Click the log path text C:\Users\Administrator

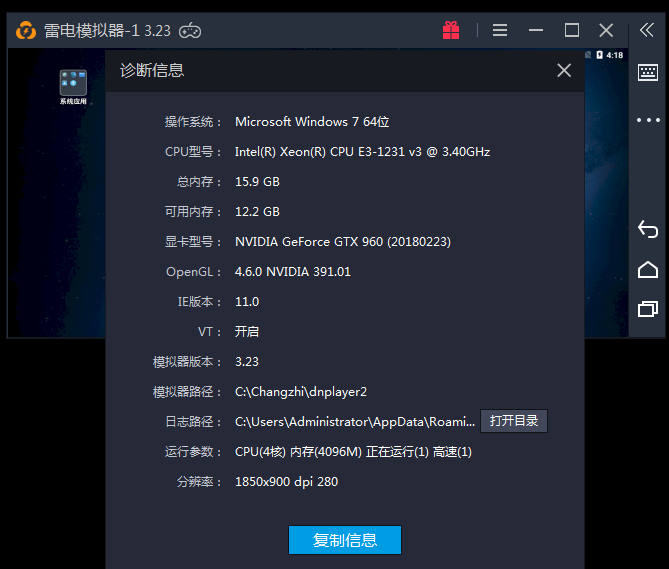tap(355, 422)
